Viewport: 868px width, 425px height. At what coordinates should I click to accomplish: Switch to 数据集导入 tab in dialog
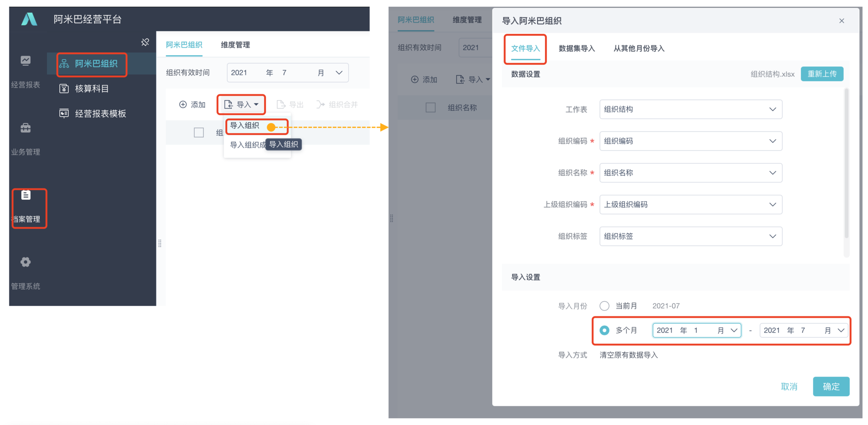(577, 48)
